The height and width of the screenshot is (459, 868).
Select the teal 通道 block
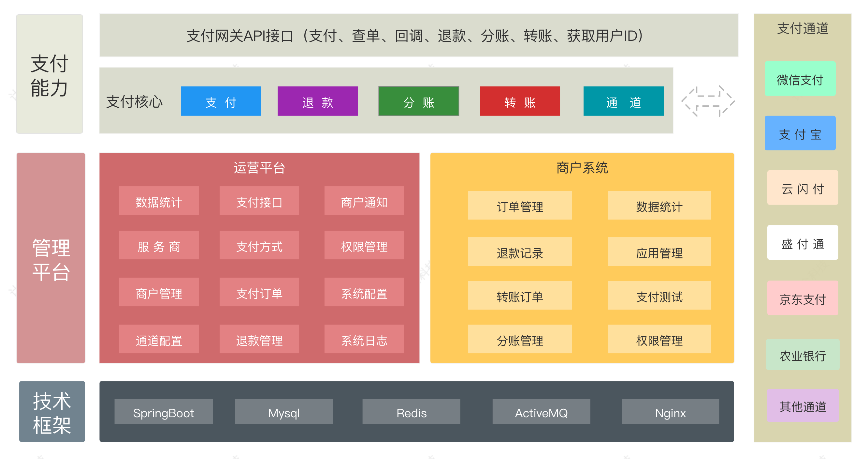coord(623,101)
